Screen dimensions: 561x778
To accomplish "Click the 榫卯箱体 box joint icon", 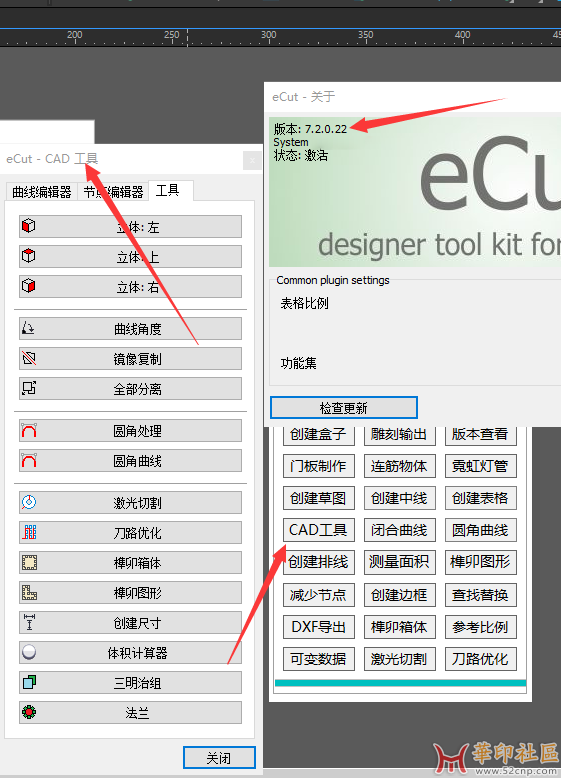I will [x=29, y=562].
